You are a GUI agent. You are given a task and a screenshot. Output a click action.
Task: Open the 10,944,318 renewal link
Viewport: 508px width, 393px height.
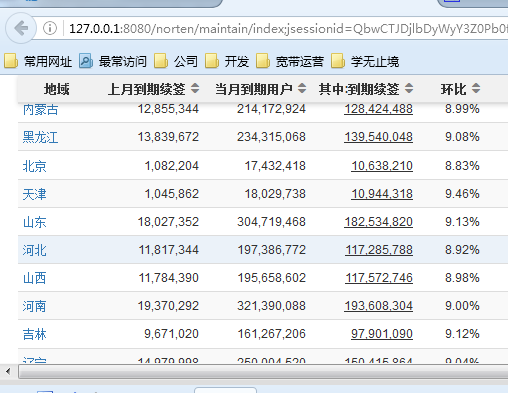pyautogui.click(x=382, y=194)
